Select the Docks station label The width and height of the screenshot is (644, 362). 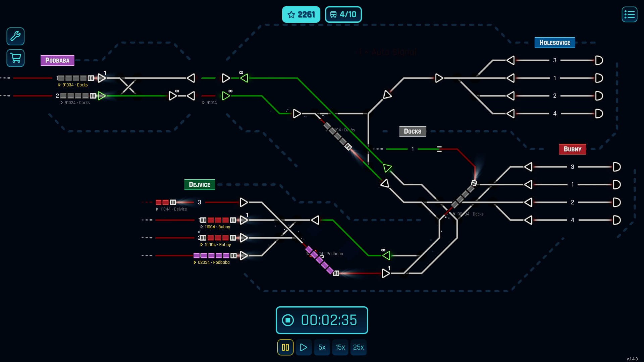(412, 131)
